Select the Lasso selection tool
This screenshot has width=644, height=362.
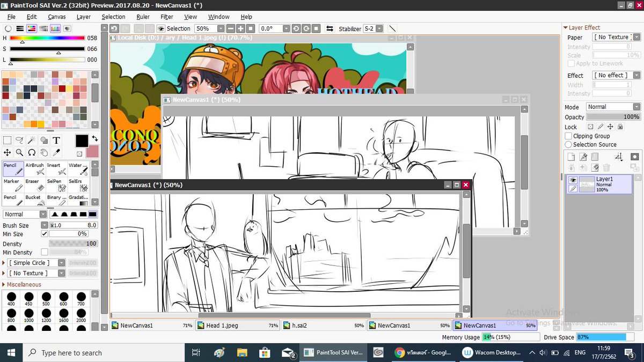pyautogui.click(x=19, y=141)
